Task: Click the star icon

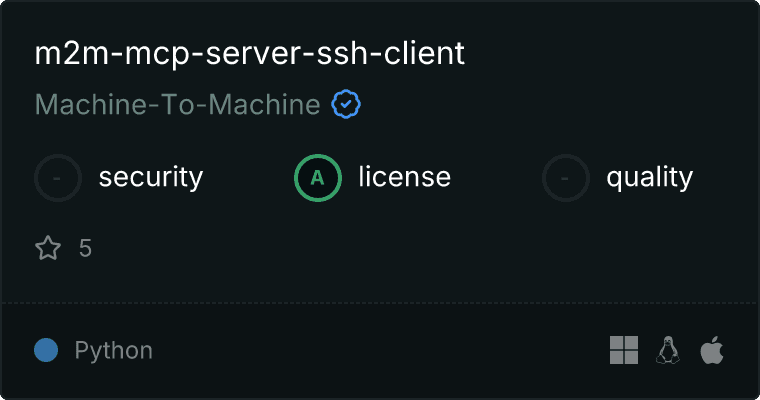Action: [x=48, y=248]
